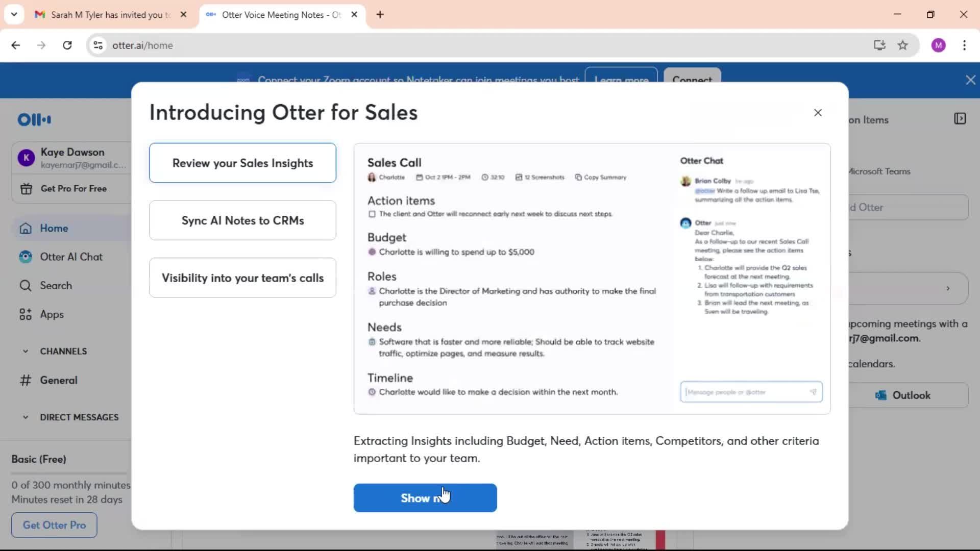
Task: Select Visibility into your team's calls tab
Action: 242,278
